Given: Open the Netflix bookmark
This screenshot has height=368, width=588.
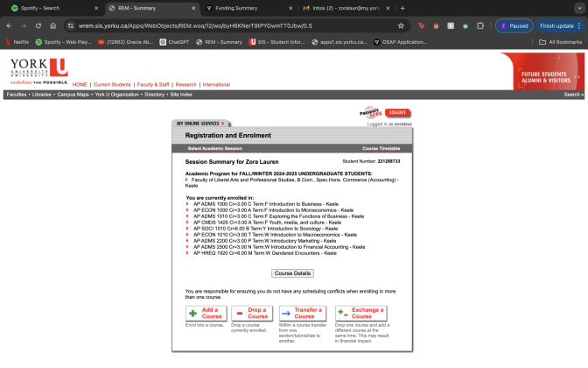Looking at the screenshot, I should [x=17, y=41].
